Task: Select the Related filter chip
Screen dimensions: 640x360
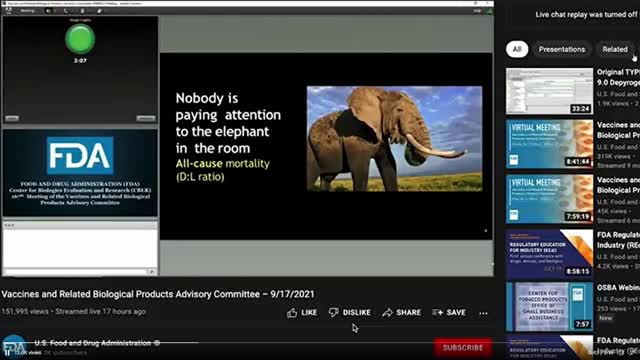Action: click(x=615, y=49)
